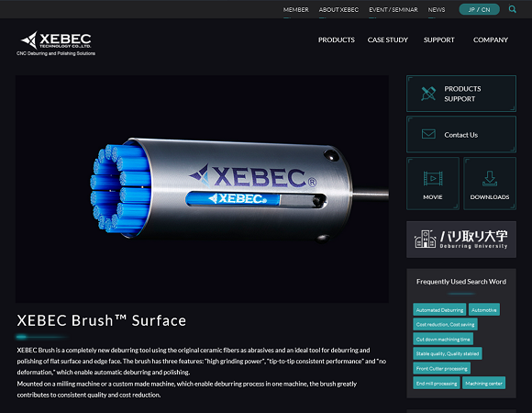Click the Downloads arrow icon
Screen dimensions: 532x413
coord(490,178)
